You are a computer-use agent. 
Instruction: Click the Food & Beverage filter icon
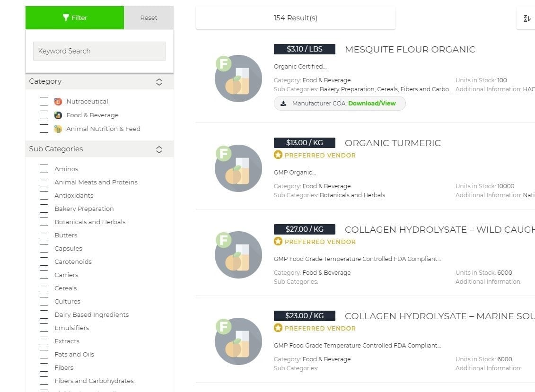click(58, 115)
